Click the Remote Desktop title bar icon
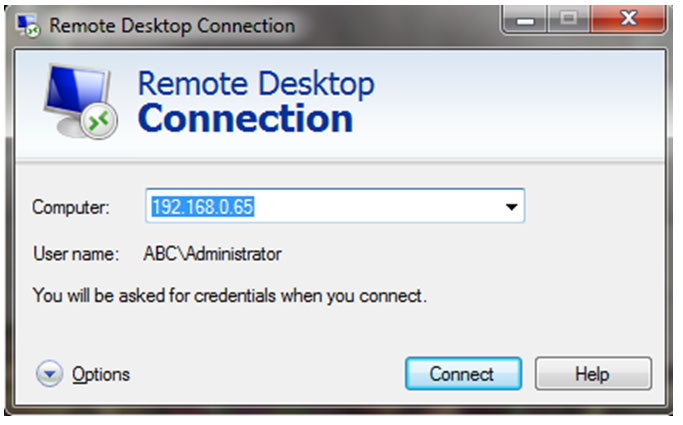 (x=27, y=25)
